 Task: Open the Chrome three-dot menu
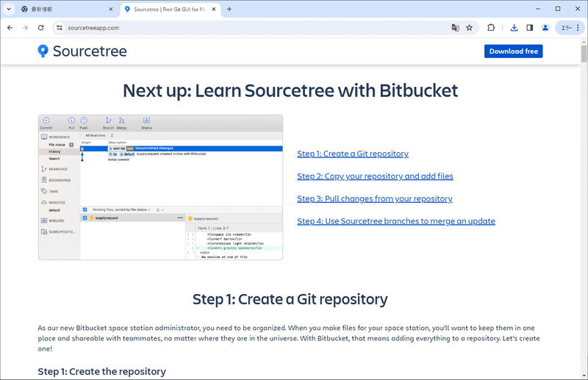578,28
